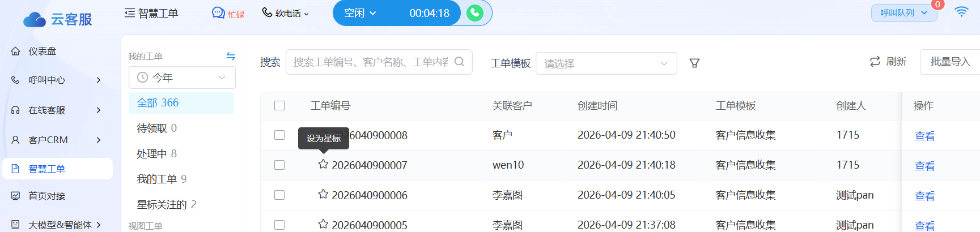Click the swap icon next to 我的工单
The image size is (980, 232).
click(x=231, y=56)
